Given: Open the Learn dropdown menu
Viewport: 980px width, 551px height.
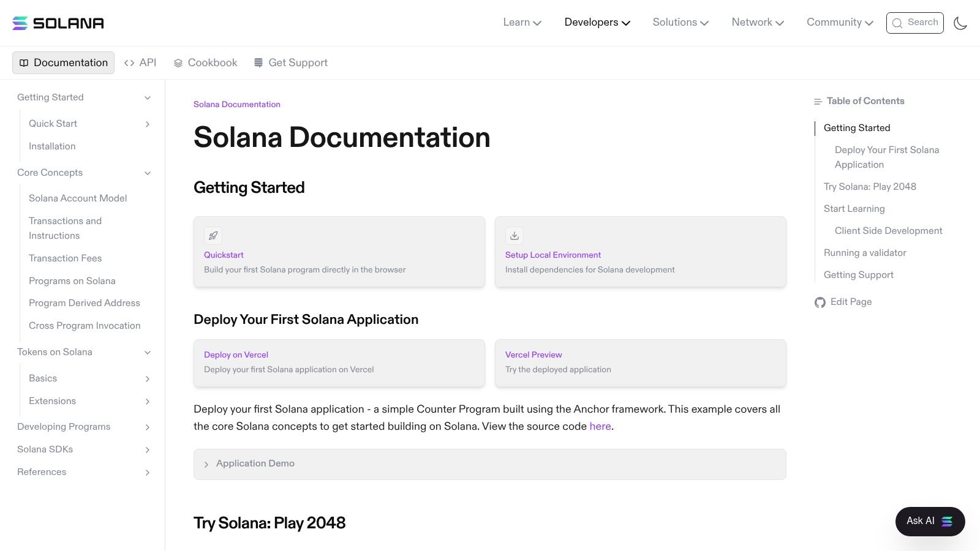Looking at the screenshot, I should (x=522, y=23).
